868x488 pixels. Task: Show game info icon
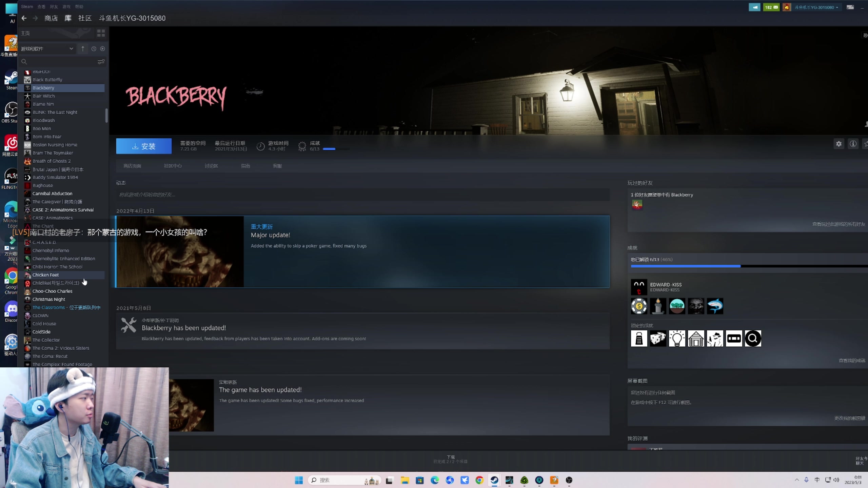click(853, 144)
